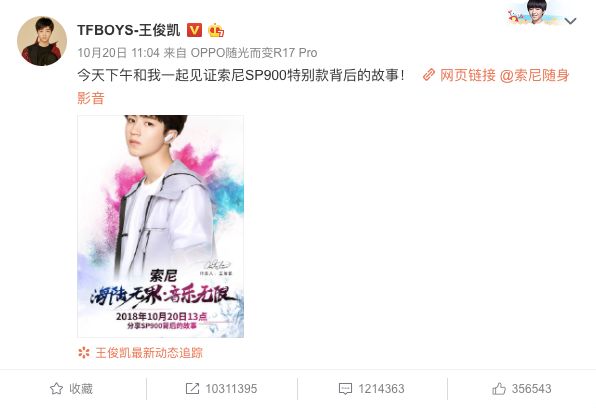
Task: Click the 收藏 favorite button label
Action: pos(81,389)
